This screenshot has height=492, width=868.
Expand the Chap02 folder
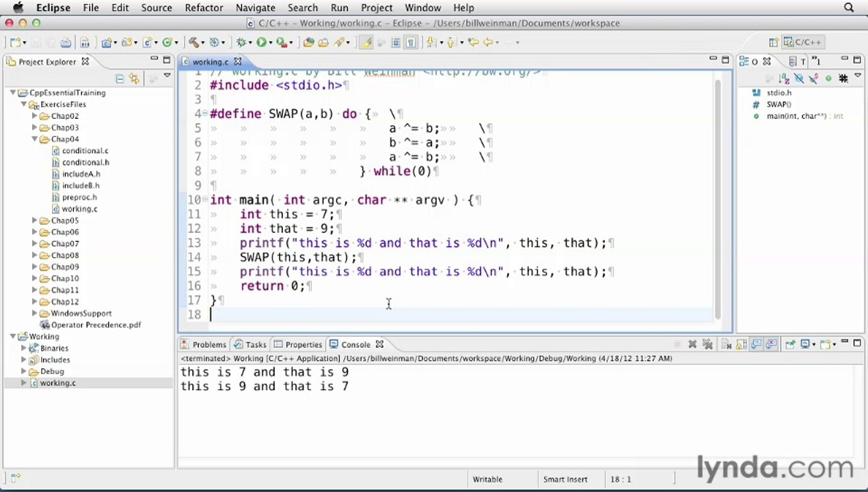point(35,115)
